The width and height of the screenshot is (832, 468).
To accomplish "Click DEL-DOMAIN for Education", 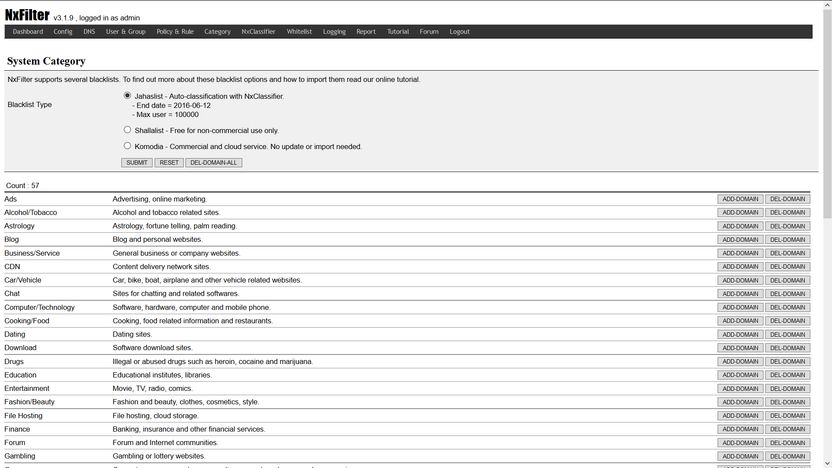I will [x=787, y=375].
